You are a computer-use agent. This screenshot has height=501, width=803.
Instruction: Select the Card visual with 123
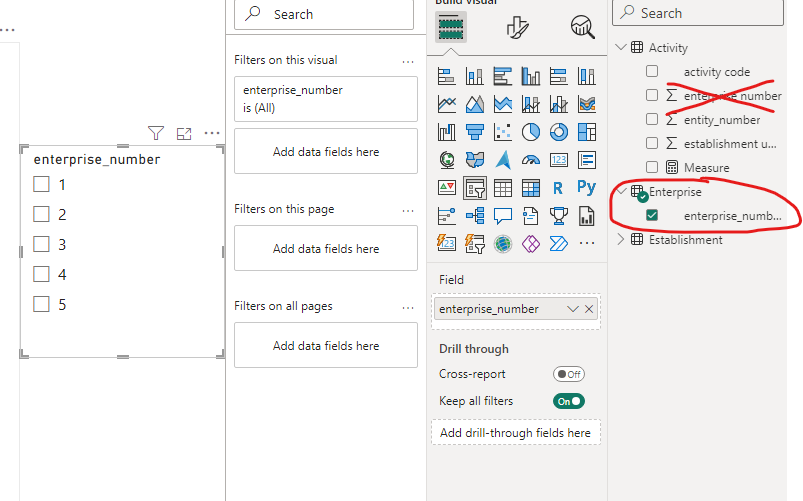coord(559,160)
